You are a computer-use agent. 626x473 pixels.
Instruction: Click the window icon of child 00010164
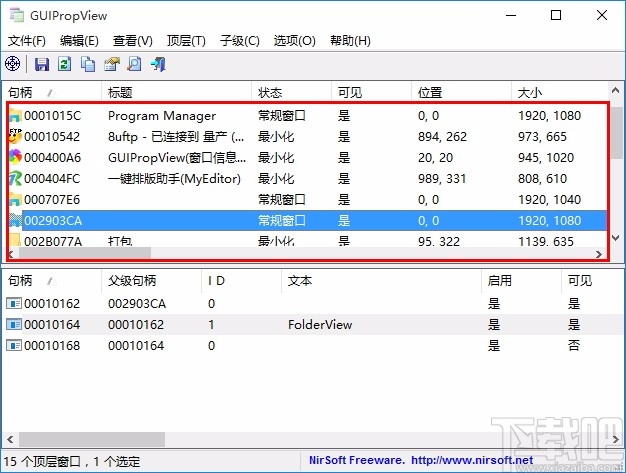pos(14,325)
